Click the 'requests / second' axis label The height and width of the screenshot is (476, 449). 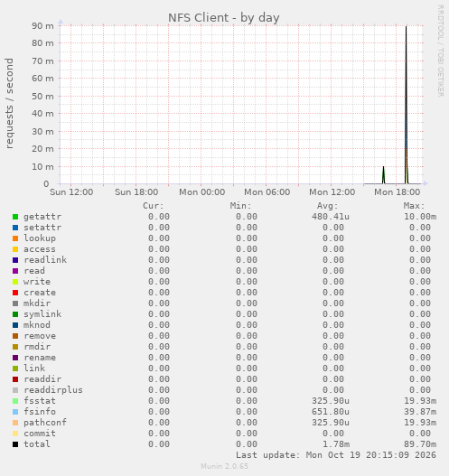[9, 103]
